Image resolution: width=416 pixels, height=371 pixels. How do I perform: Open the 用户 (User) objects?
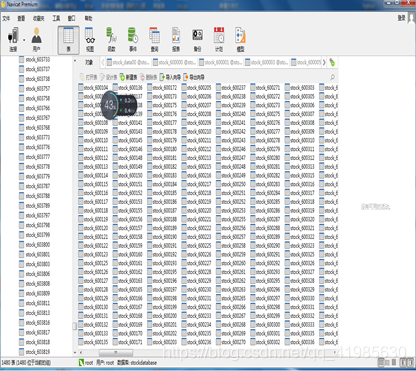[36, 40]
